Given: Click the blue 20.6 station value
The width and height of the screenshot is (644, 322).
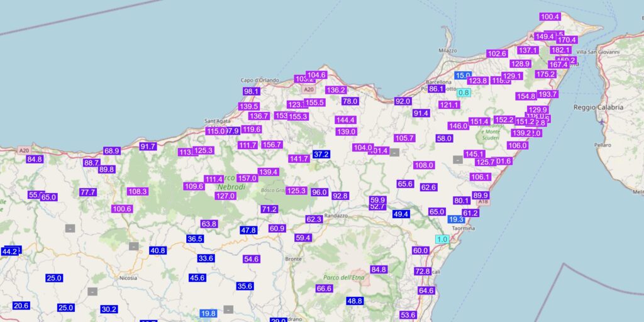Looking at the screenshot, I should click(x=21, y=306).
